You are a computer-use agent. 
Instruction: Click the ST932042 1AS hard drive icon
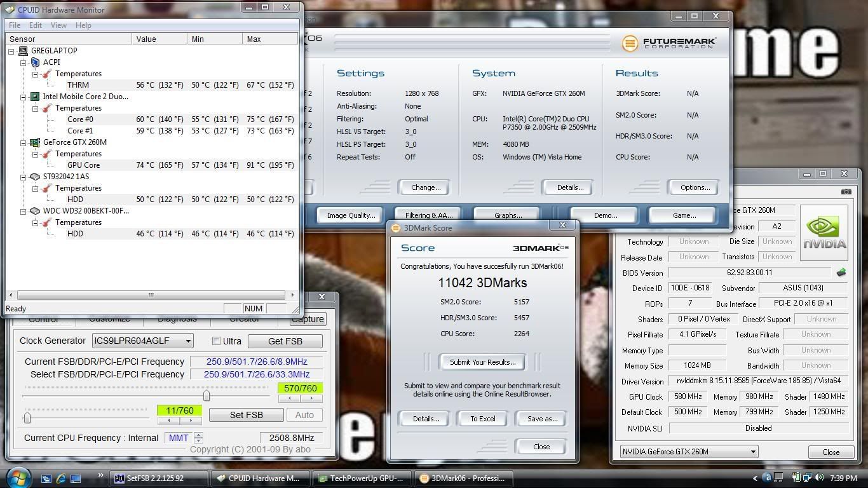pyautogui.click(x=35, y=177)
